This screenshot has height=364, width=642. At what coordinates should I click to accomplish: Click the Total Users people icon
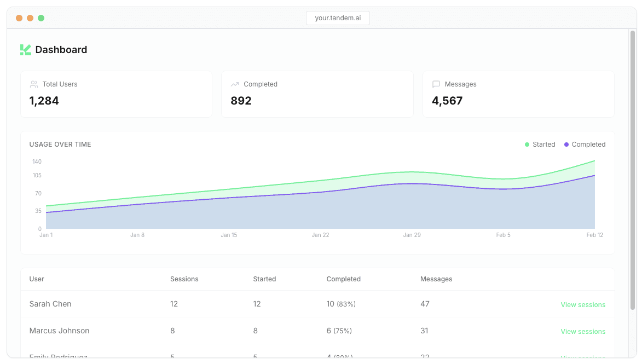(34, 84)
